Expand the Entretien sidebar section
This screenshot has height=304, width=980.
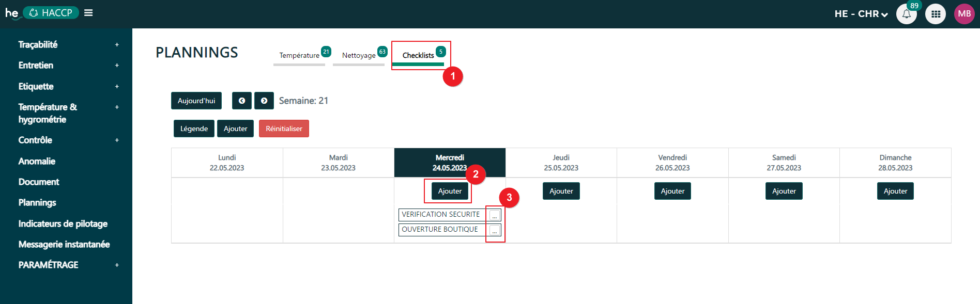[x=117, y=66]
